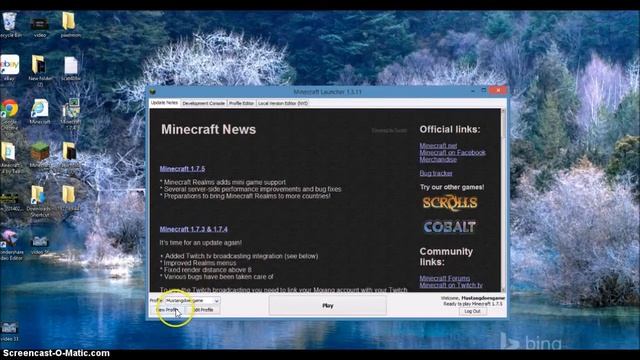Minimize the Minecraft Launcher window

pos(473,91)
